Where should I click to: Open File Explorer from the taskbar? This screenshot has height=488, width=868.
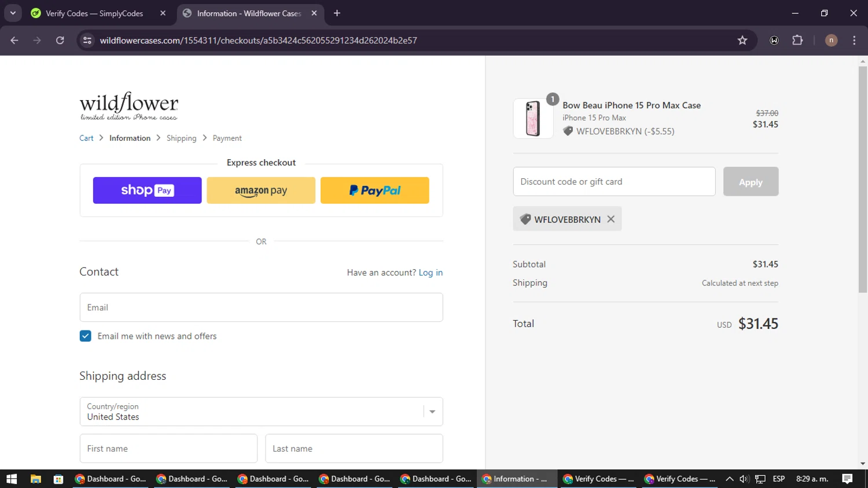coord(36,479)
